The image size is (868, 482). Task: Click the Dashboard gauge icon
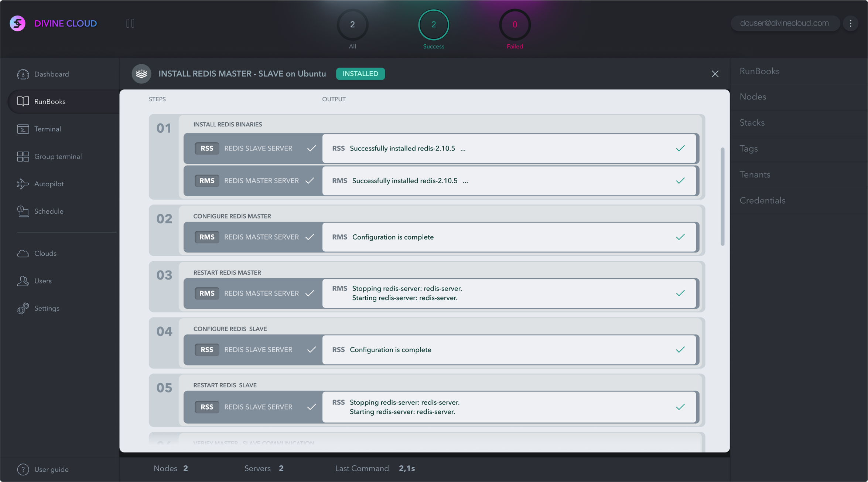[x=23, y=74]
